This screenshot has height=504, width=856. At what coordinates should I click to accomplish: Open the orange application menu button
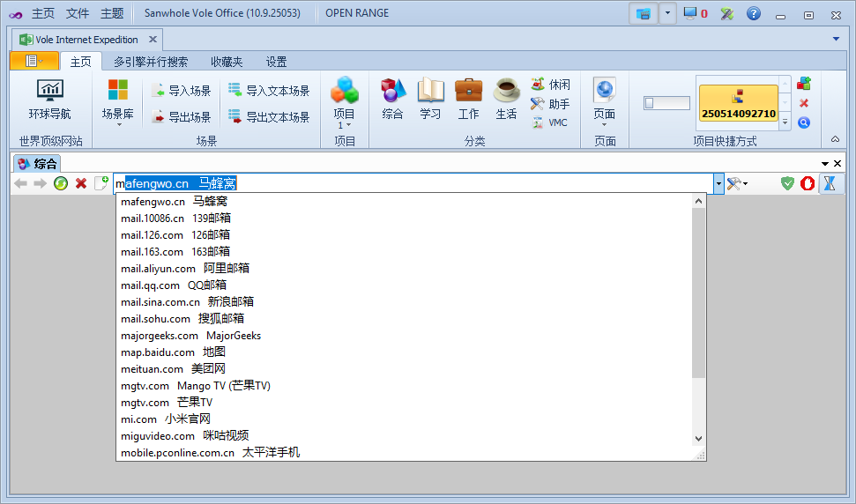tap(33, 61)
